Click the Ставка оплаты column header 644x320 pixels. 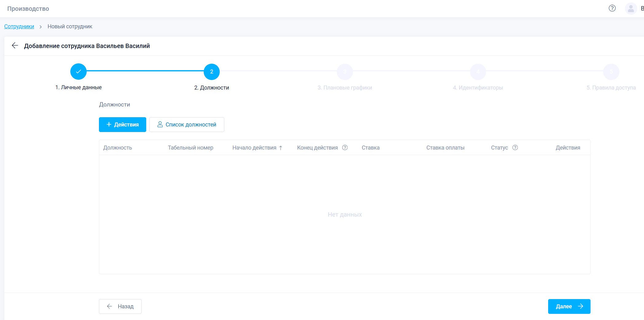coord(445,148)
